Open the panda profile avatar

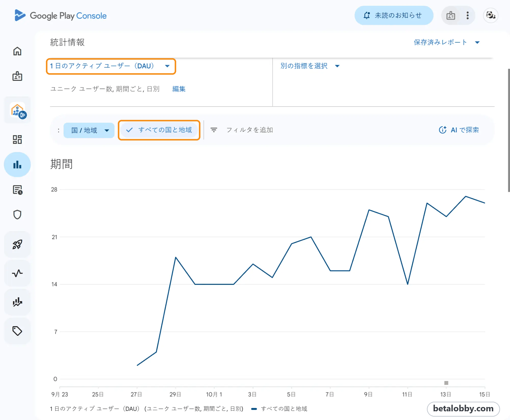coord(490,15)
